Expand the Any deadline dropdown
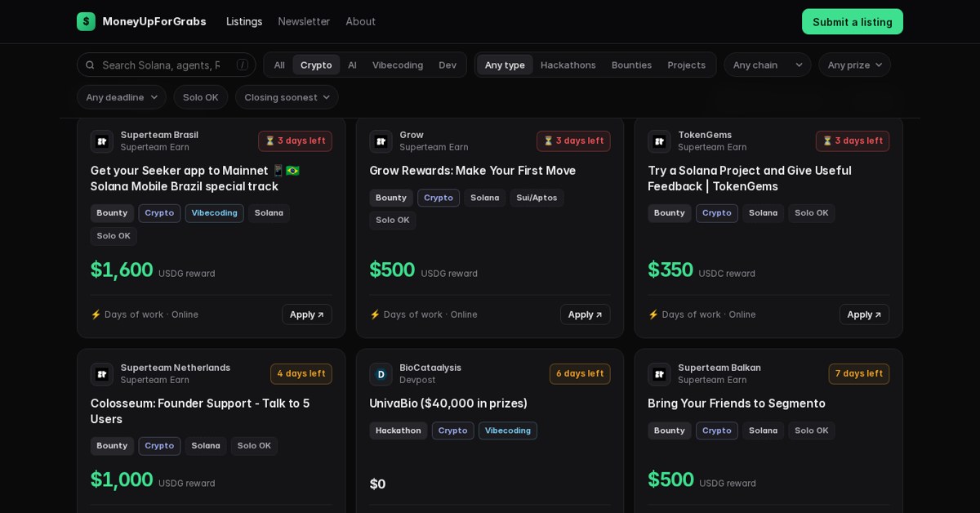Screen dimensions: 980x513 122,97
